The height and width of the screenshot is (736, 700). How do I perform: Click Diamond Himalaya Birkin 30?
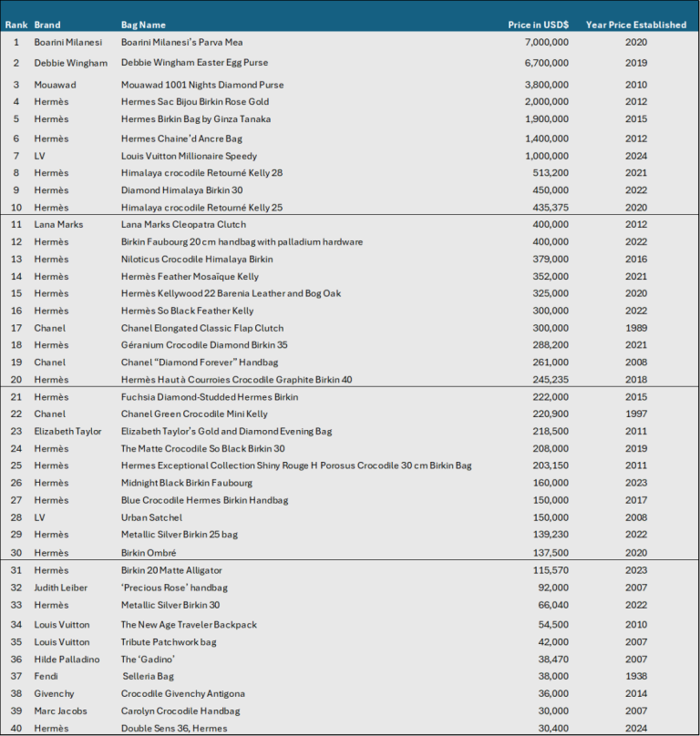coord(181,190)
